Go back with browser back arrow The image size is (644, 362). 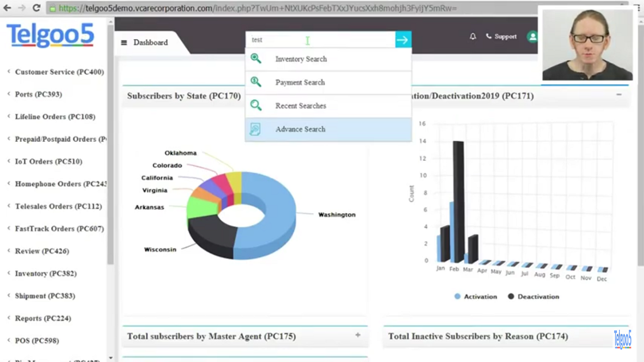pos(7,8)
